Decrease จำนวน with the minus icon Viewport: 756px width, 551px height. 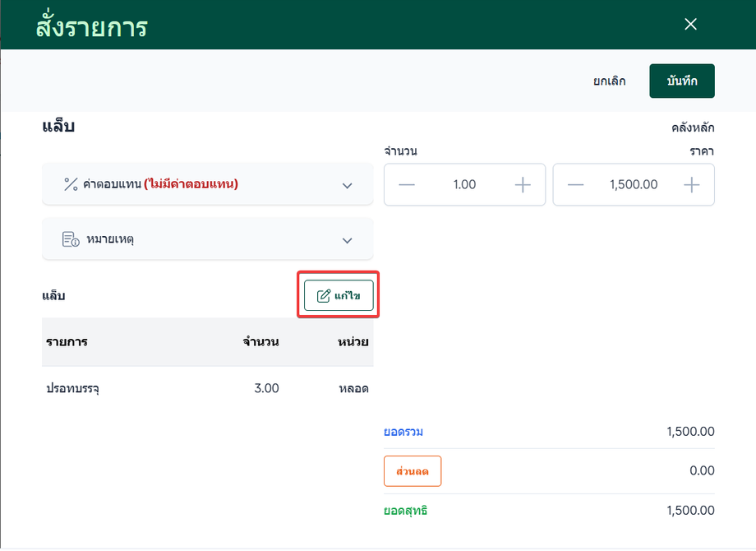click(x=407, y=185)
